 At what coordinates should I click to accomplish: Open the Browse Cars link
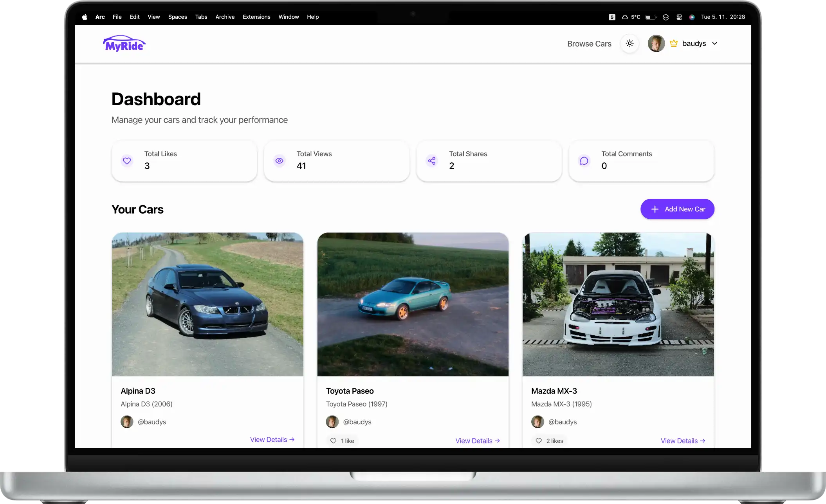589,44
